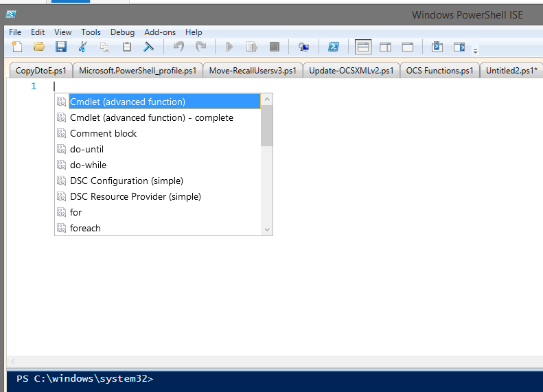Focus the console pane at PS C:\windows\system32> prompt
The height and width of the screenshot is (392, 543).
(85, 378)
